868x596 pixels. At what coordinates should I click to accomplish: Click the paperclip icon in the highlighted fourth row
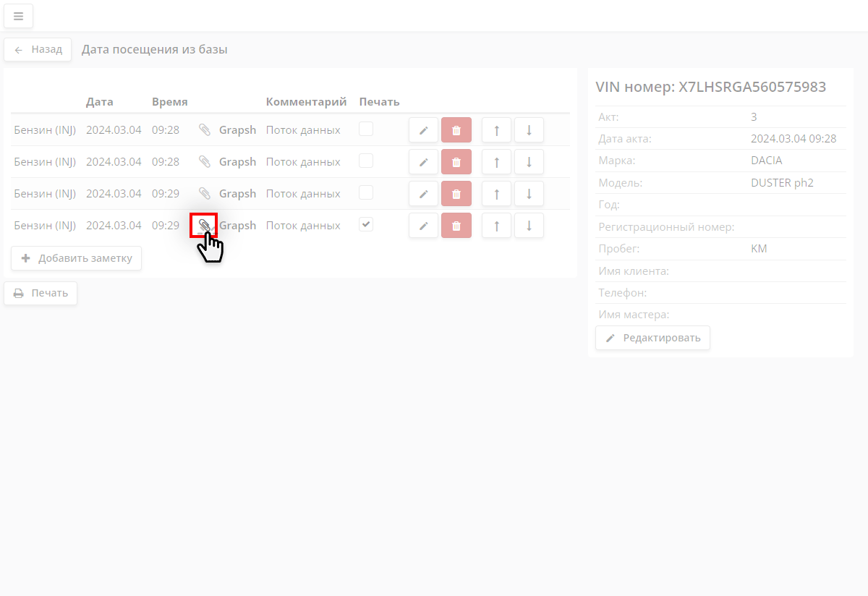coord(205,225)
